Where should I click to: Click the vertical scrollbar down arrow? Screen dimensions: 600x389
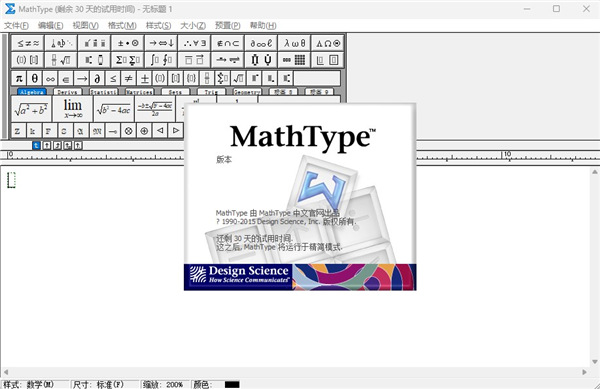[595, 361]
